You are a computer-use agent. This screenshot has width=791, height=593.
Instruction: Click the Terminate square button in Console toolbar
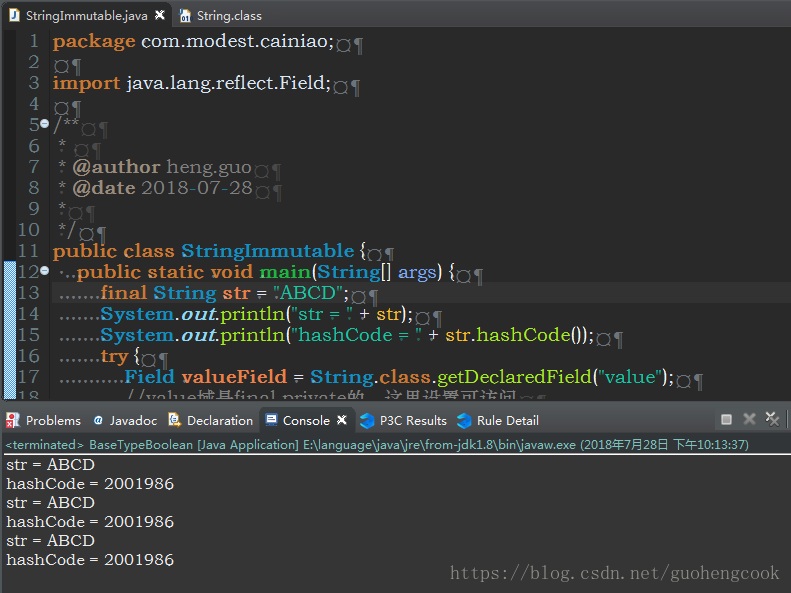point(726,420)
